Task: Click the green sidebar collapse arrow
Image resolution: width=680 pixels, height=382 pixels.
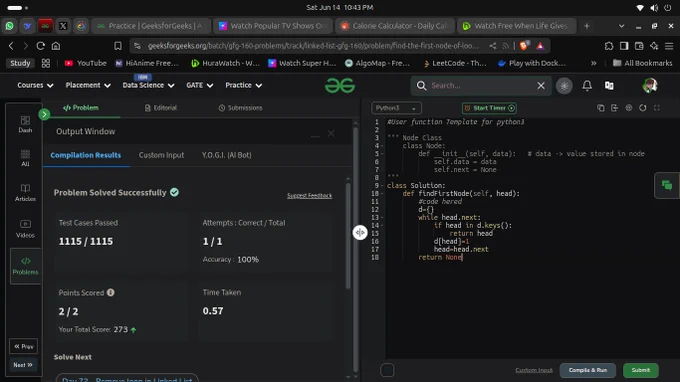Action: point(44,114)
